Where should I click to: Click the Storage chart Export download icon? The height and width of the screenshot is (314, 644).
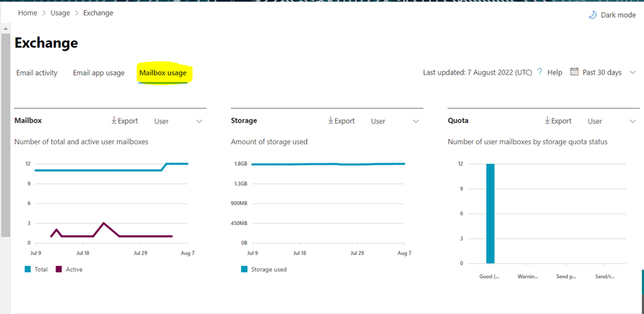tap(331, 120)
